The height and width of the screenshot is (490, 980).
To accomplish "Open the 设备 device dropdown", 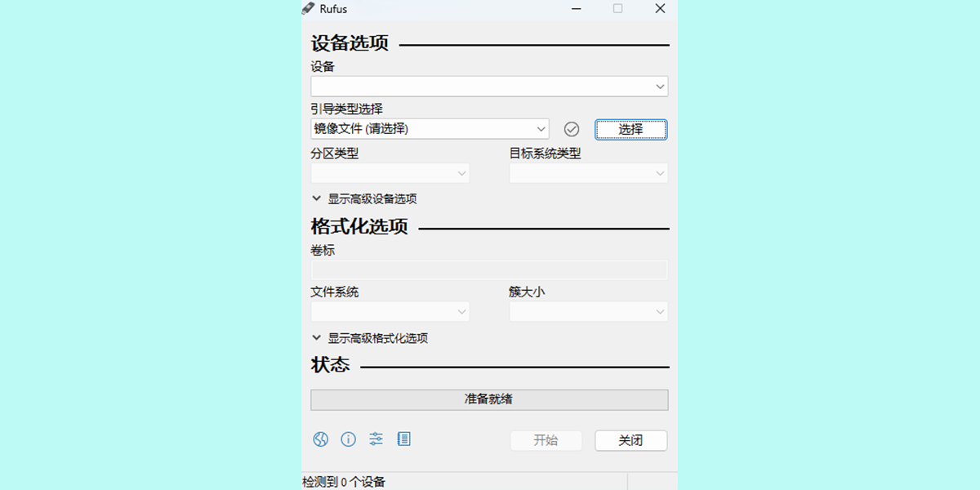I will 489,87.
